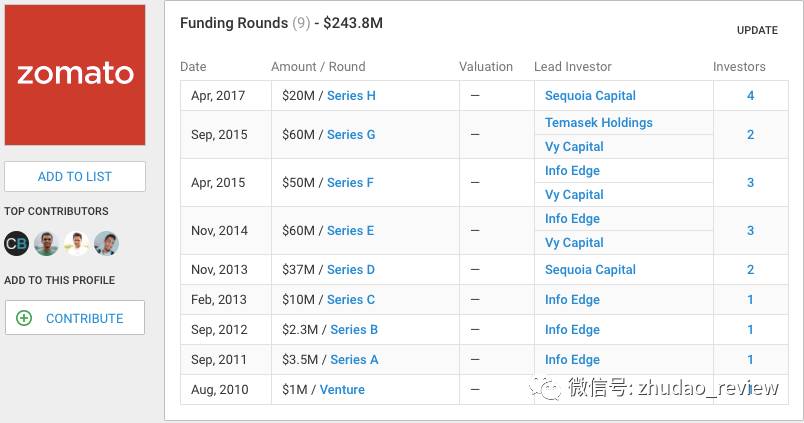This screenshot has height=423, width=804.
Task: Open the Series G round link
Action: coord(351,134)
